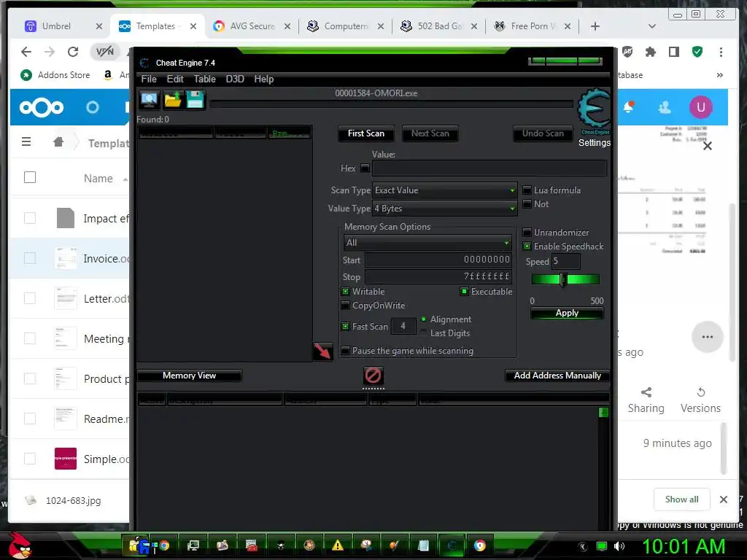Click the green monitor tray icon
747x560 pixels.
602,546
